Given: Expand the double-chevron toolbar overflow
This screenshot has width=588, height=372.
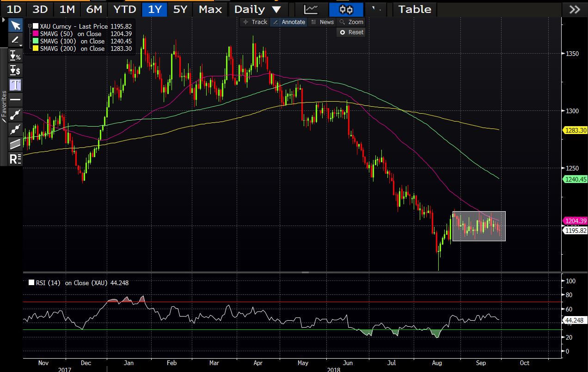Looking at the screenshot, I should 575,9.
